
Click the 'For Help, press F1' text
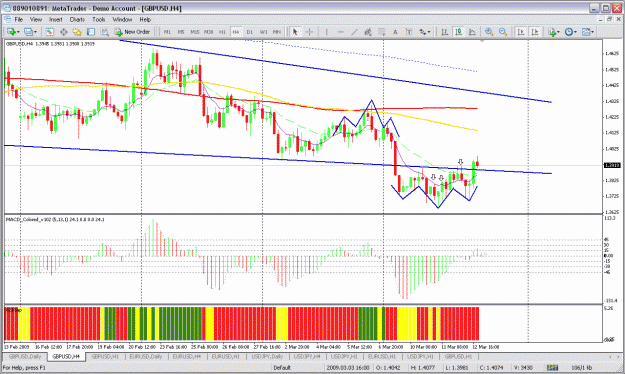pyautogui.click(x=24, y=368)
